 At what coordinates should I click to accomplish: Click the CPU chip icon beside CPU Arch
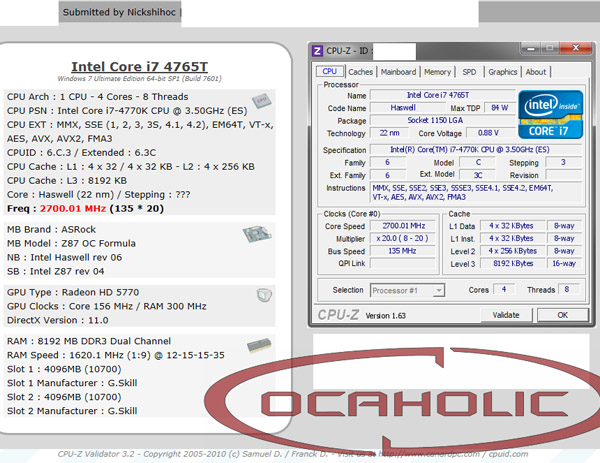(262, 101)
